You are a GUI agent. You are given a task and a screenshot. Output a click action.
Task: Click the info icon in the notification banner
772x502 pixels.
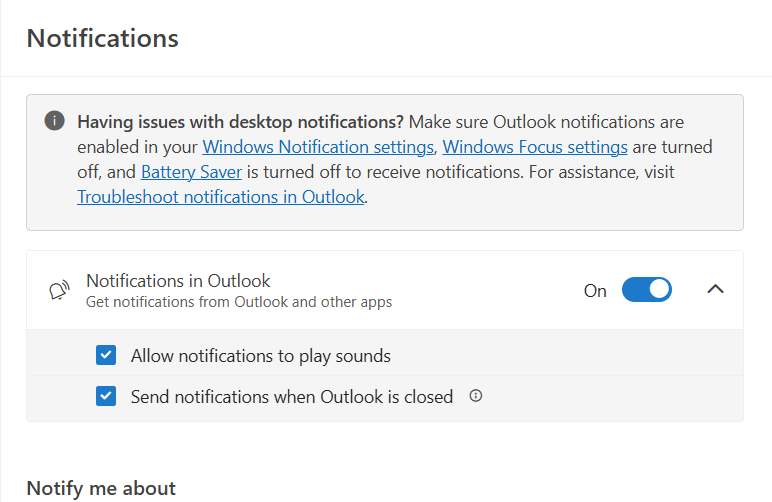(x=55, y=121)
